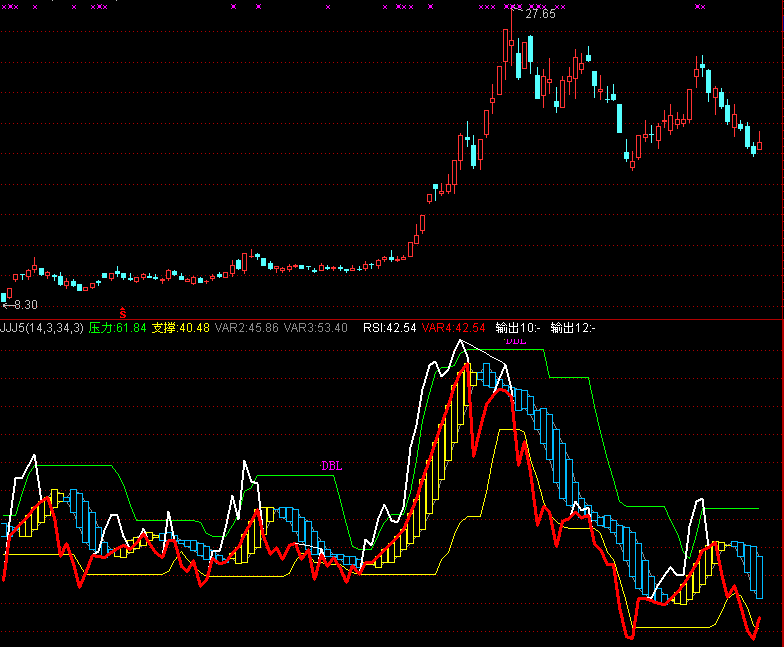Click the top-left magenta x marker cluster
Screen dimensions: 784x647
[12, 7]
